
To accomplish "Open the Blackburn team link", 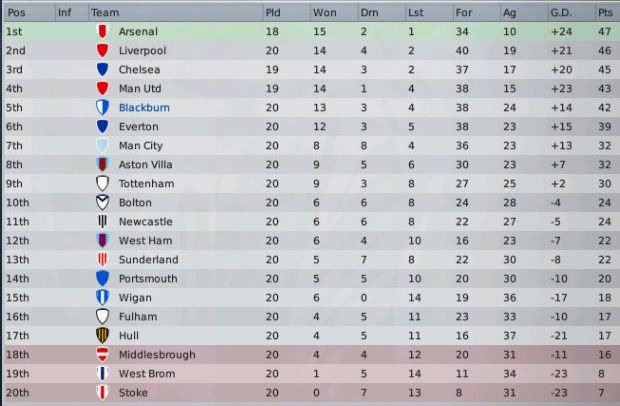I will pyautogui.click(x=141, y=108).
